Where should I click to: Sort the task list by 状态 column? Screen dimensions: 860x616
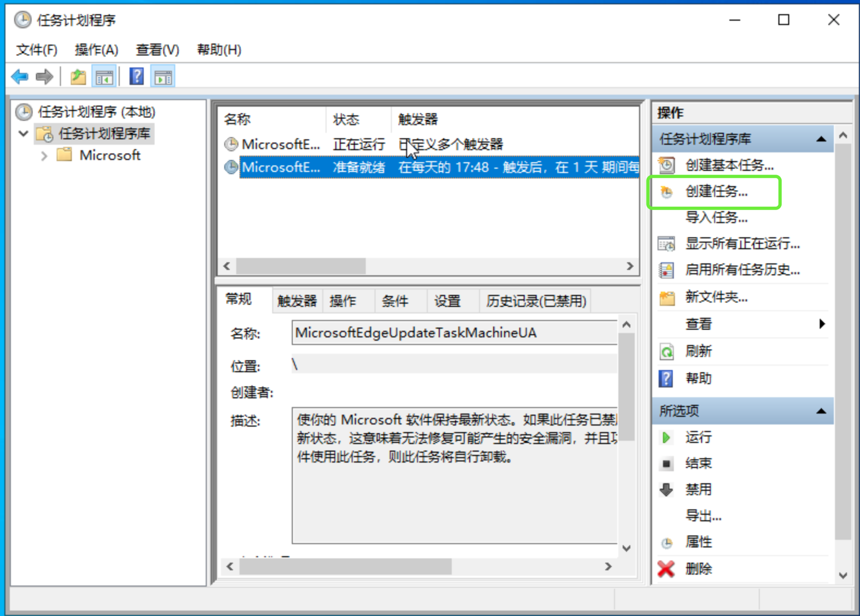[x=358, y=119]
